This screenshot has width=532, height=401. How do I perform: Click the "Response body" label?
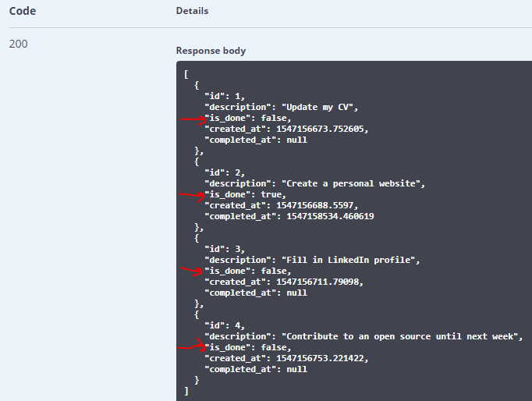pyautogui.click(x=211, y=51)
